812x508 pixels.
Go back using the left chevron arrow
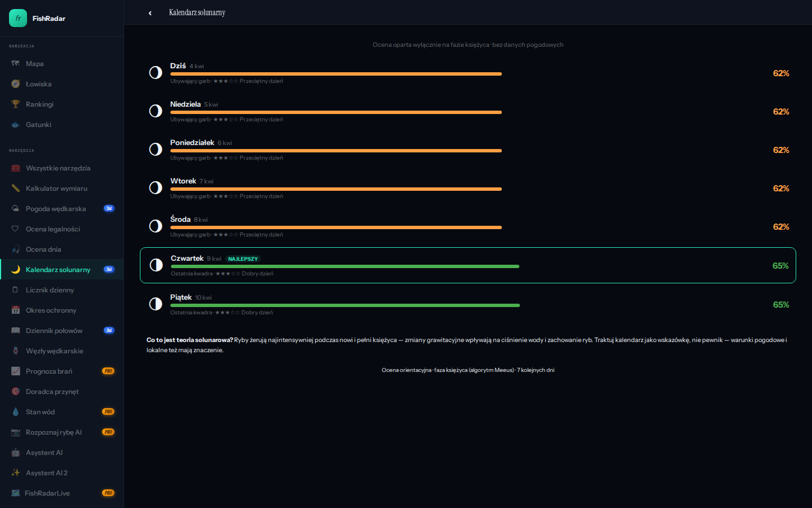click(x=150, y=13)
